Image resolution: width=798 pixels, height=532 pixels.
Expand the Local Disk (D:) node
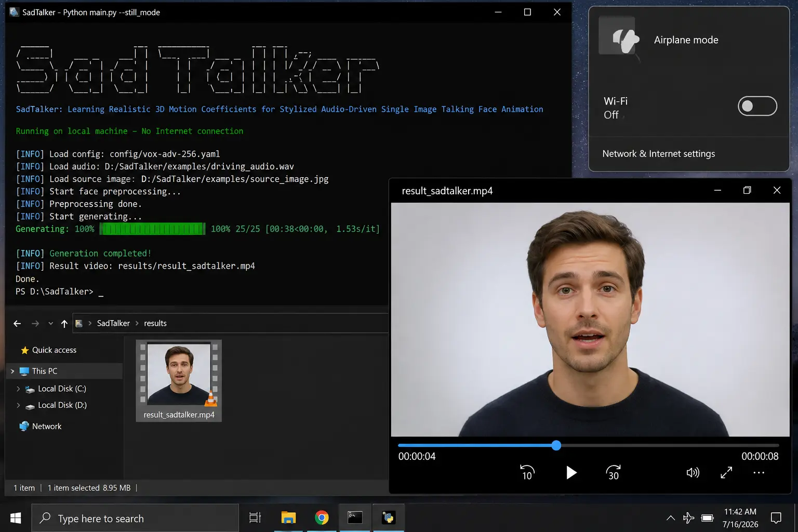point(18,405)
